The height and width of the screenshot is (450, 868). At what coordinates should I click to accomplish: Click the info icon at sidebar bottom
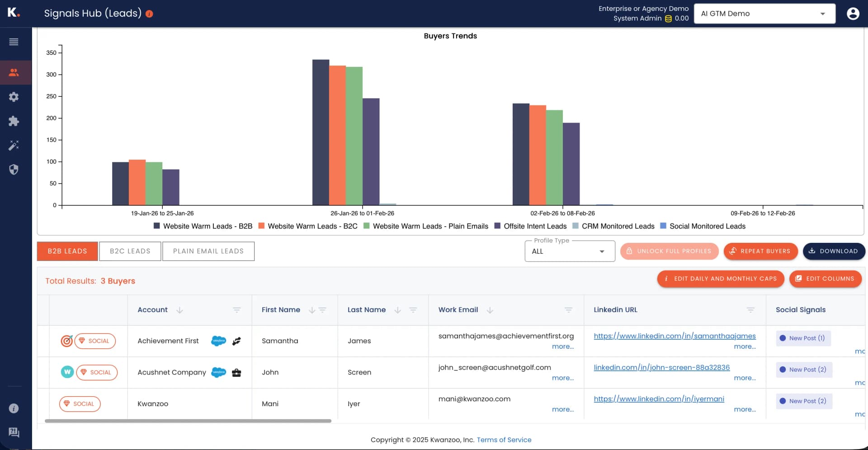point(14,408)
